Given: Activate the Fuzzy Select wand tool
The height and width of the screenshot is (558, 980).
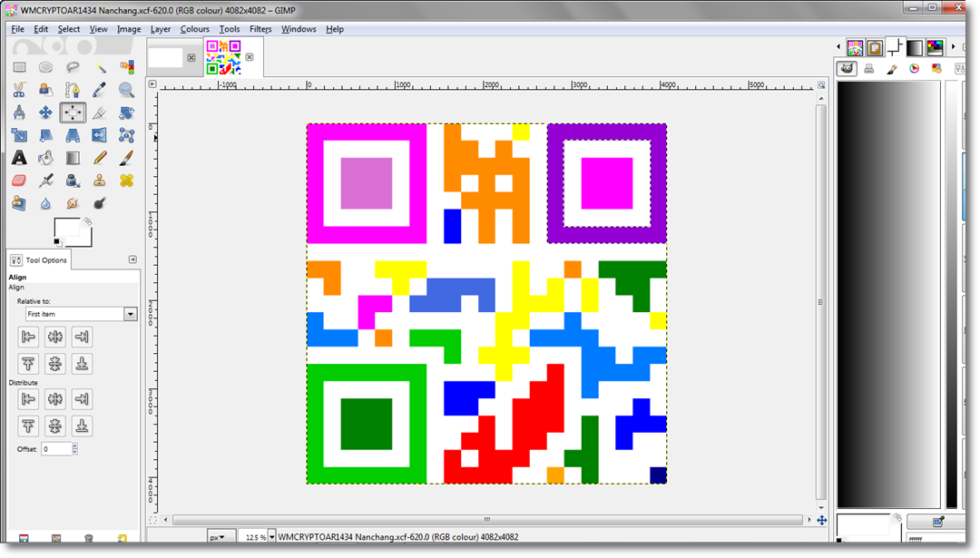Looking at the screenshot, I should click(x=100, y=67).
